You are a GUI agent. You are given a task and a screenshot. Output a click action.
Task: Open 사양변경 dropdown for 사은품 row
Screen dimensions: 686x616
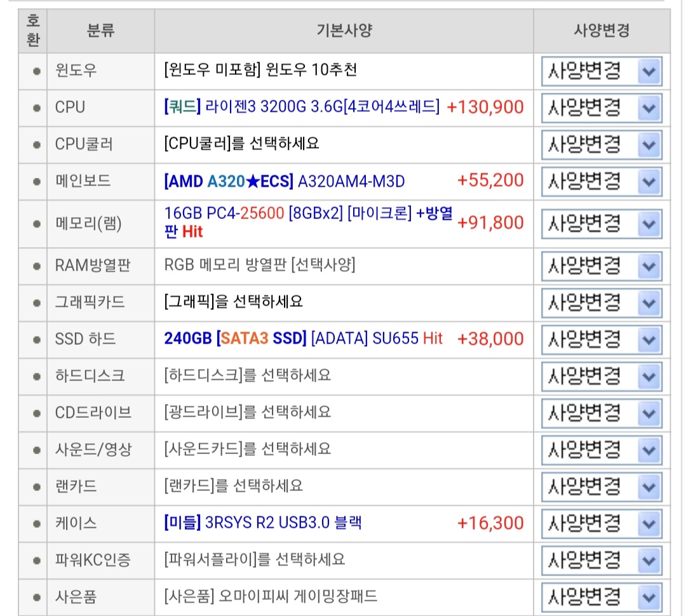pos(602,597)
